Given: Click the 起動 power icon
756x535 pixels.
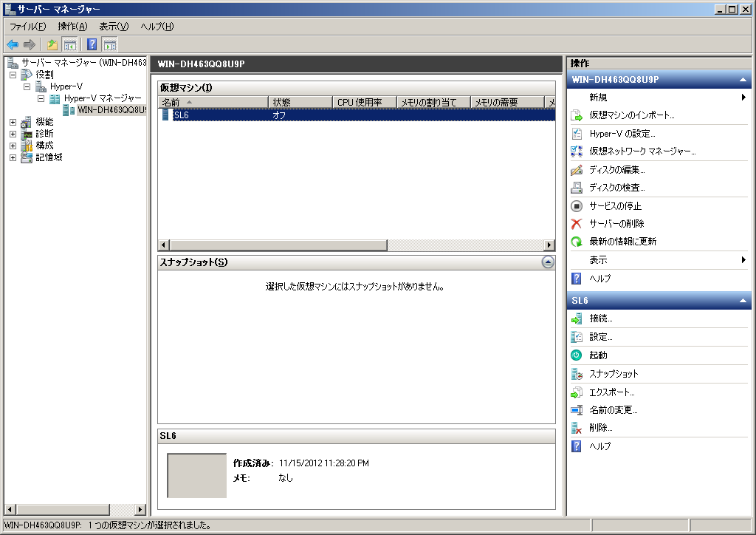Looking at the screenshot, I should (577, 355).
